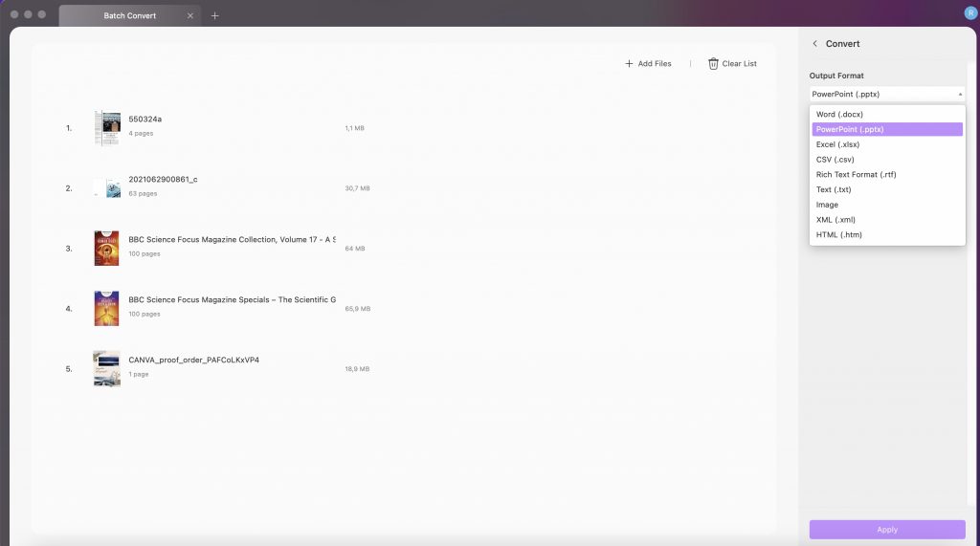Screen dimensions: 980x546
Task: Select thumbnail of file 550324a
Action: coord(107,128)
